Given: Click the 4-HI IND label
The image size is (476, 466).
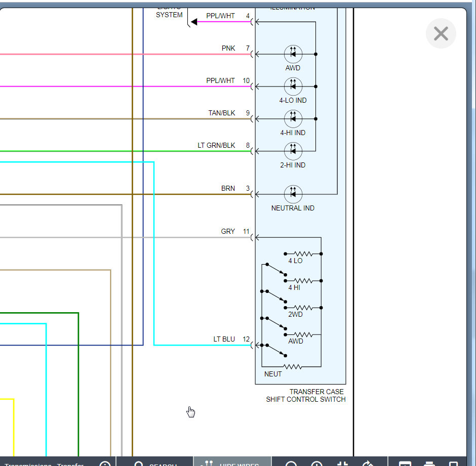Looking at the screenshot, I should coord(293,133).
